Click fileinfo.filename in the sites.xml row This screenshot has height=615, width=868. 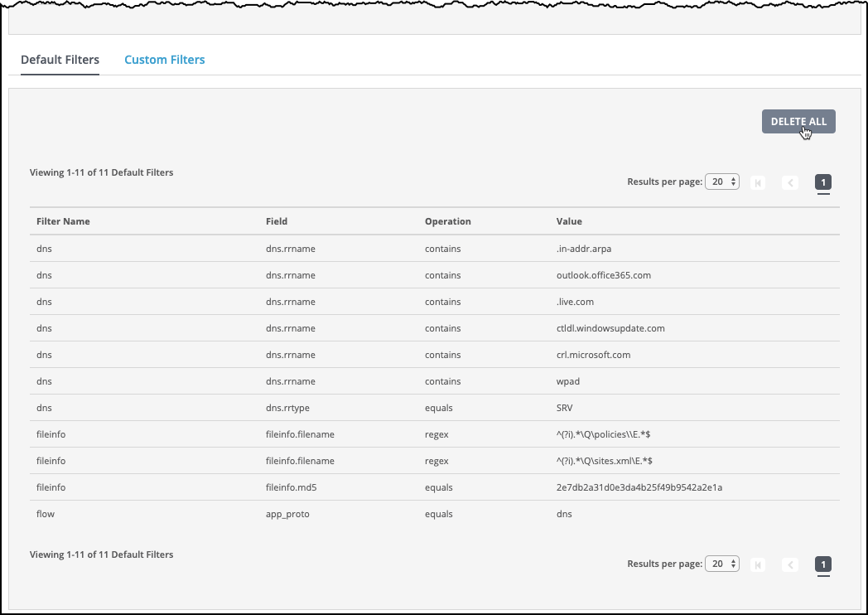pos(300,461)
